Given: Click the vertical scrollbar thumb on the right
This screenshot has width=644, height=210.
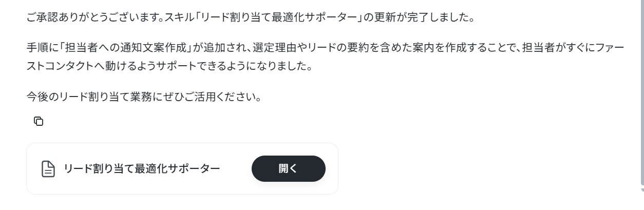Looking at the screenshot, I should (x=641, y=92).
